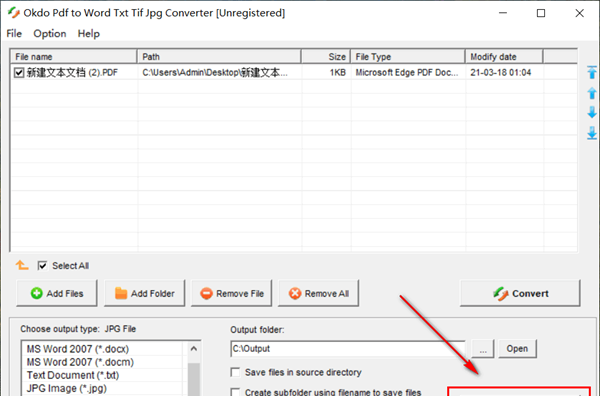Start conversion with the Convert button
600x396 pixels.
click(x=520, y=293)
